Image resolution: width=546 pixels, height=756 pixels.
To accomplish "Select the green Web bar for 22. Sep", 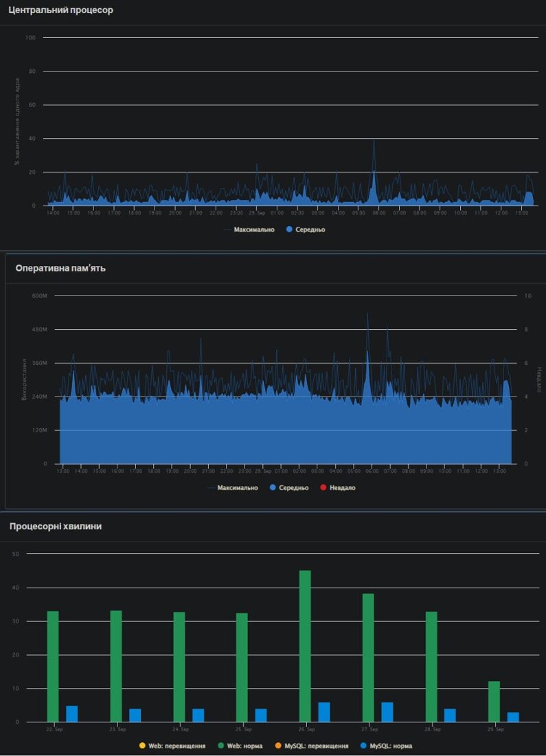I will pos(53,667).
